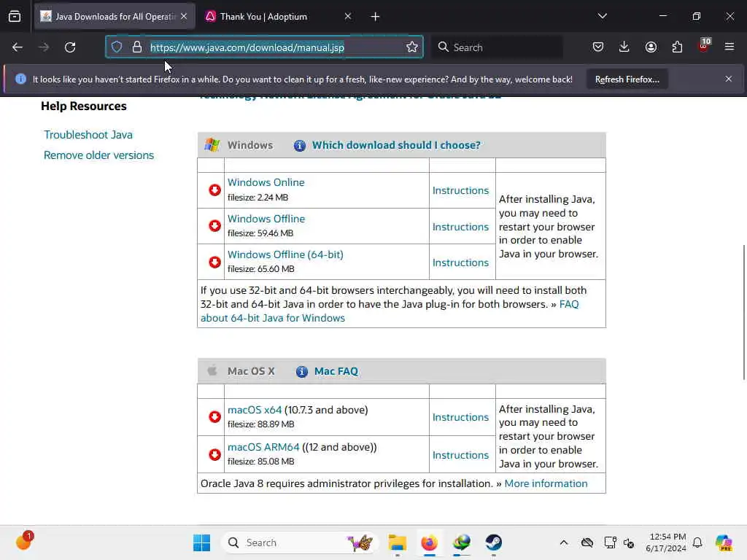
Task: Open Firefox downloads panel
Action: click(x=624, y=47)
